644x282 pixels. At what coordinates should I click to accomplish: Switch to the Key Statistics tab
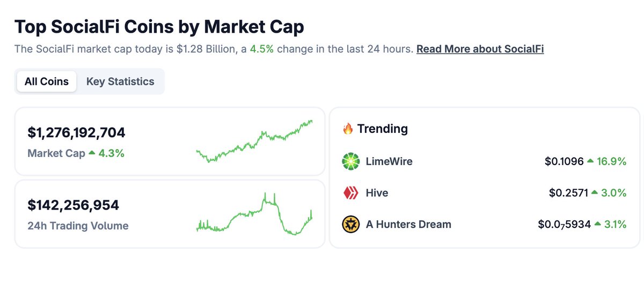[x=120, y=81]
